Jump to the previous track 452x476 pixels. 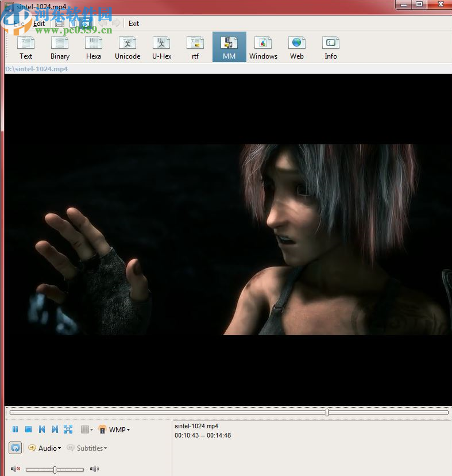[x=42, y=429]
